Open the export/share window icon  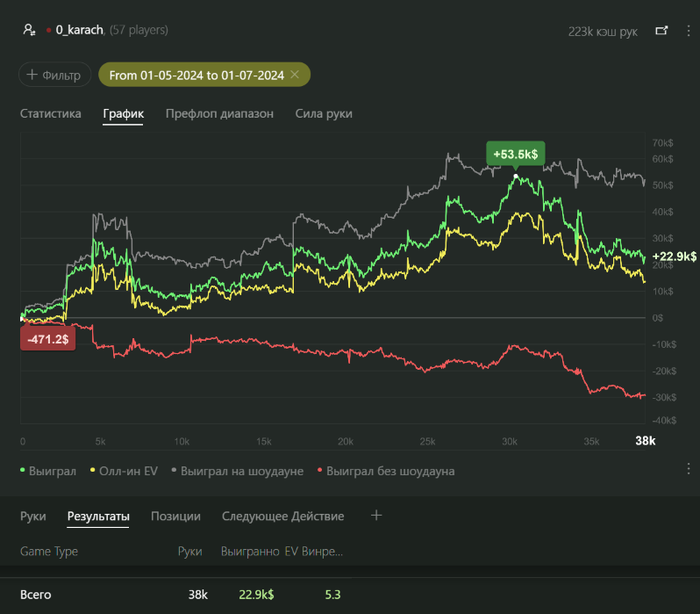pos(661,31)
